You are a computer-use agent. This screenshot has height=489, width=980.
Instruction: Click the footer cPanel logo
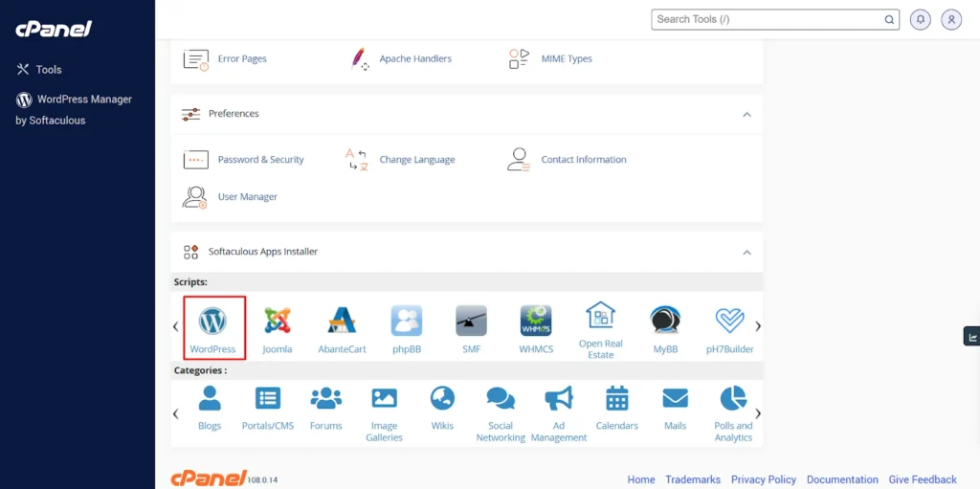click(208, 478)
